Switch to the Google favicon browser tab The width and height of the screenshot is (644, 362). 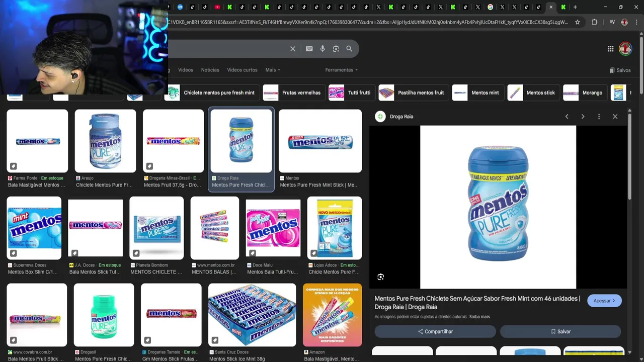(490, 7)
